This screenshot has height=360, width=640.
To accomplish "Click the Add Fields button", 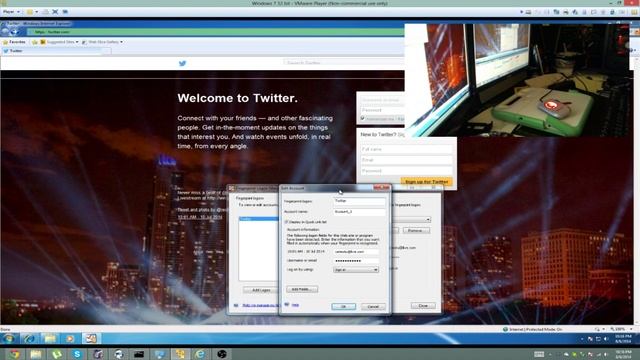I will 302,289.
